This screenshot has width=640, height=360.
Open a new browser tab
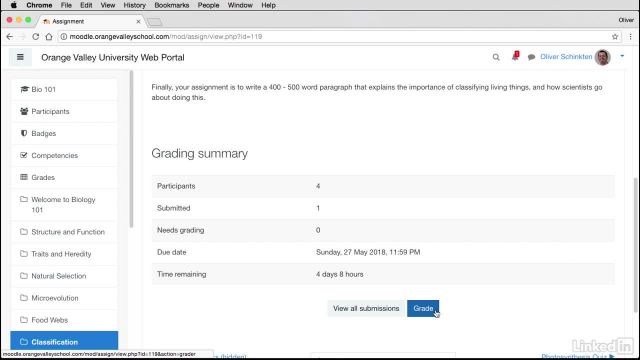pyautogui.click(x=154, y=22)
